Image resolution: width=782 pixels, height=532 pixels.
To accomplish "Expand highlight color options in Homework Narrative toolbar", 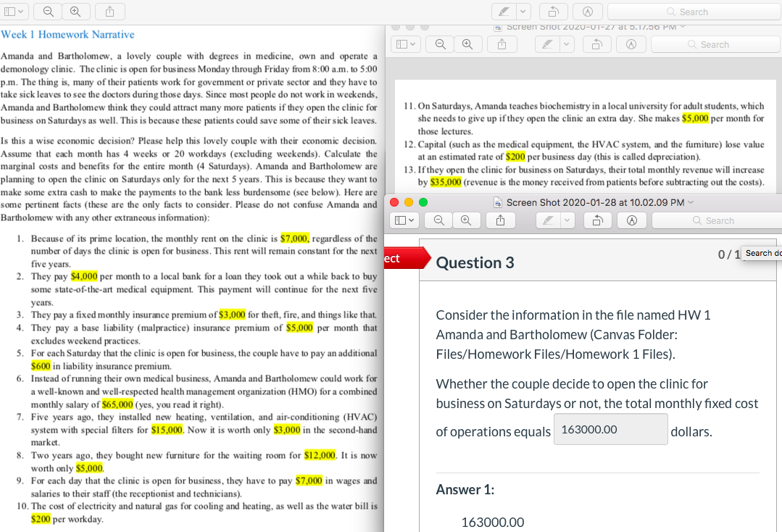I will pyautogui.click(x=523, y=12).
